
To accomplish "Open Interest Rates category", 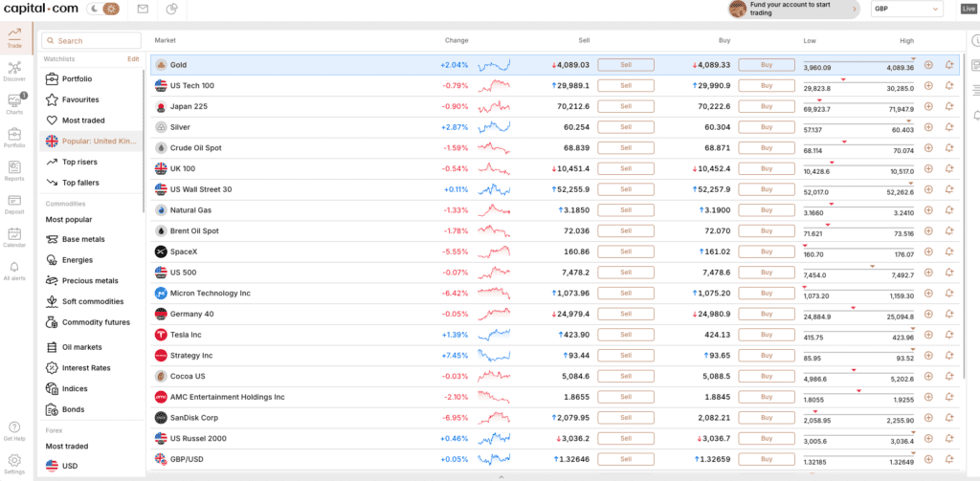I will coord(91,368).
